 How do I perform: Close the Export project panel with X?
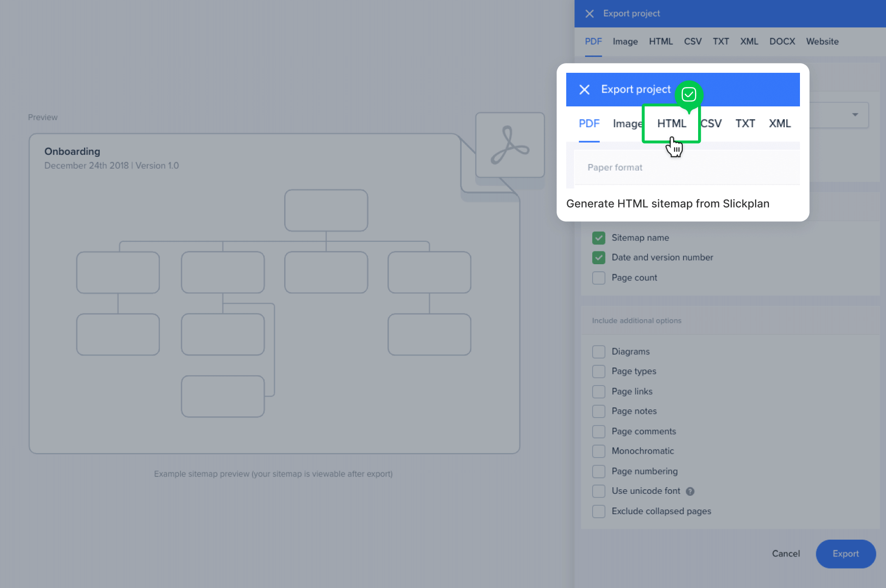coord(589,14)
